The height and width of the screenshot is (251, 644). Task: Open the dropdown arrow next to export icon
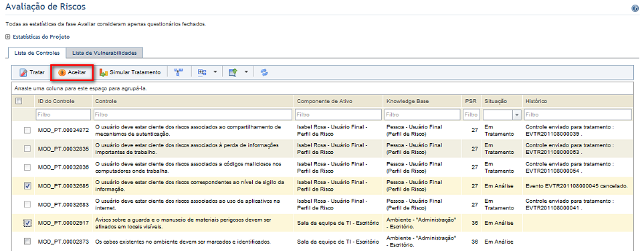coord(245,73)
